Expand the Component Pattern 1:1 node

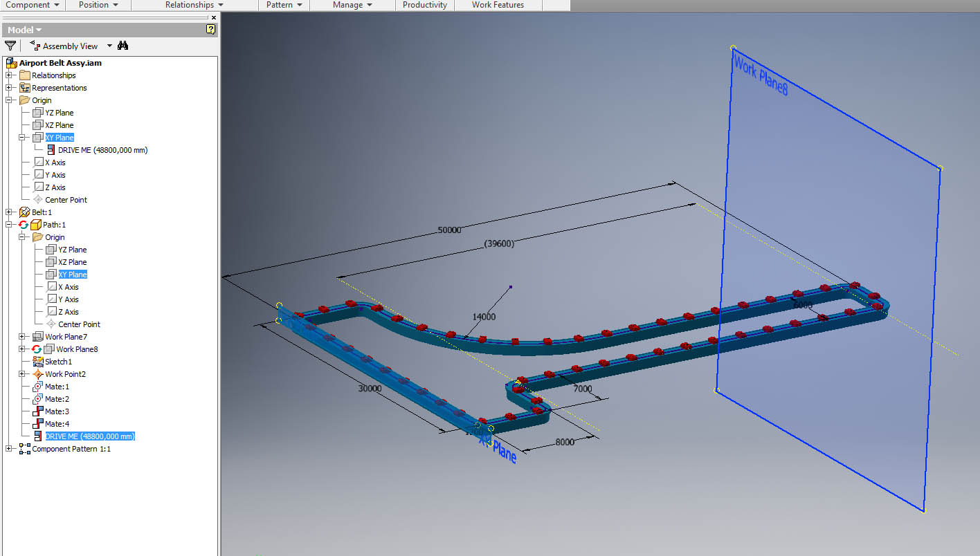9,449
